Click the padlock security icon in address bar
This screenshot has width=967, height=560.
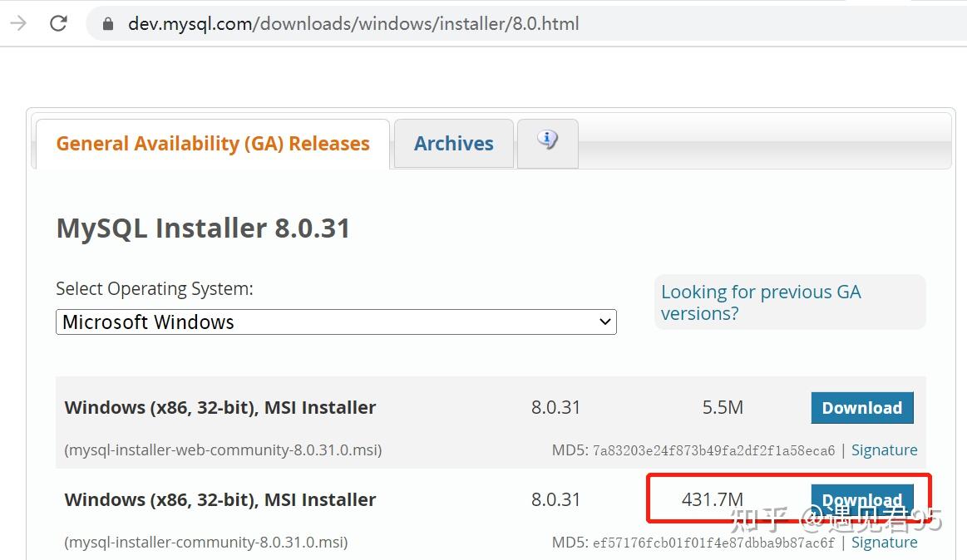click(106, 23)
